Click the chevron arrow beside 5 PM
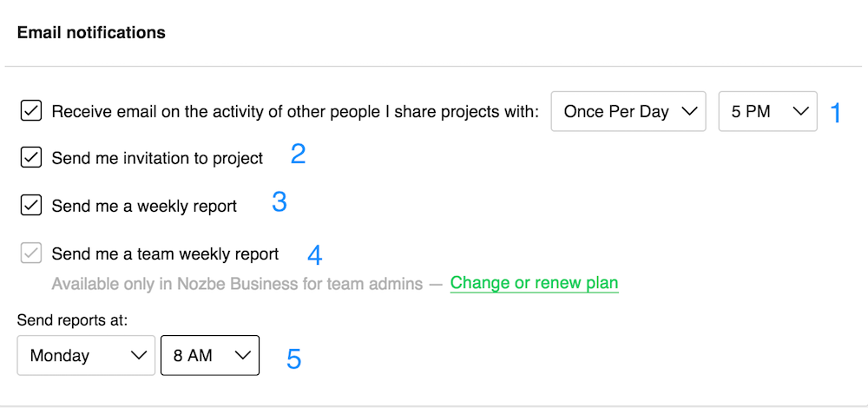This screenshot has width=868, height=408. point(800,111)
